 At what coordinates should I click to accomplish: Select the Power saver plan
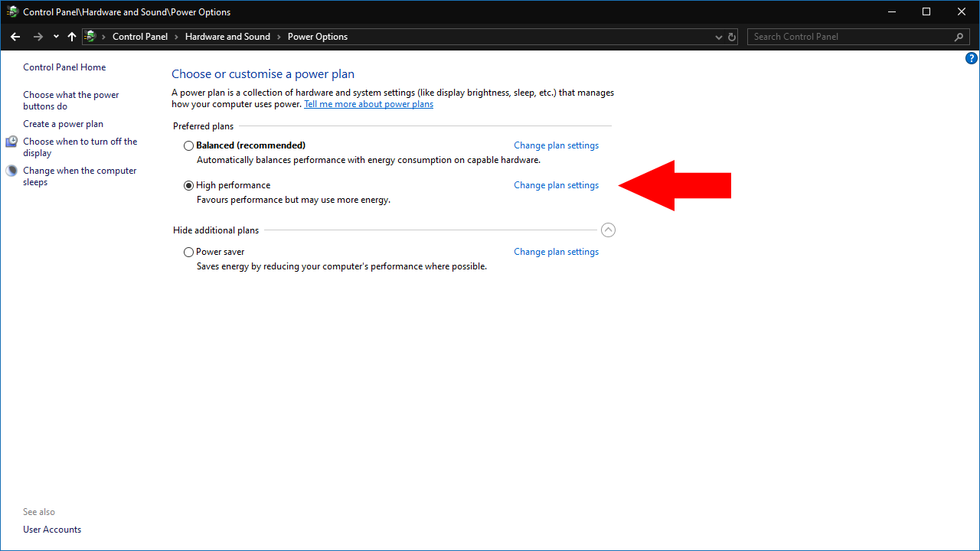(x=189, y=252)
